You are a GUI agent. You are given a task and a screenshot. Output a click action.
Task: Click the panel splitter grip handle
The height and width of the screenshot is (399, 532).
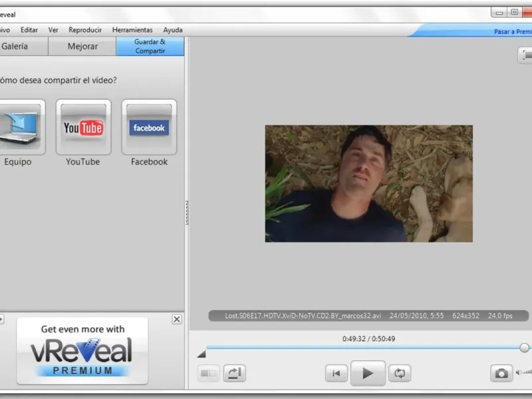tap(187, 213)
